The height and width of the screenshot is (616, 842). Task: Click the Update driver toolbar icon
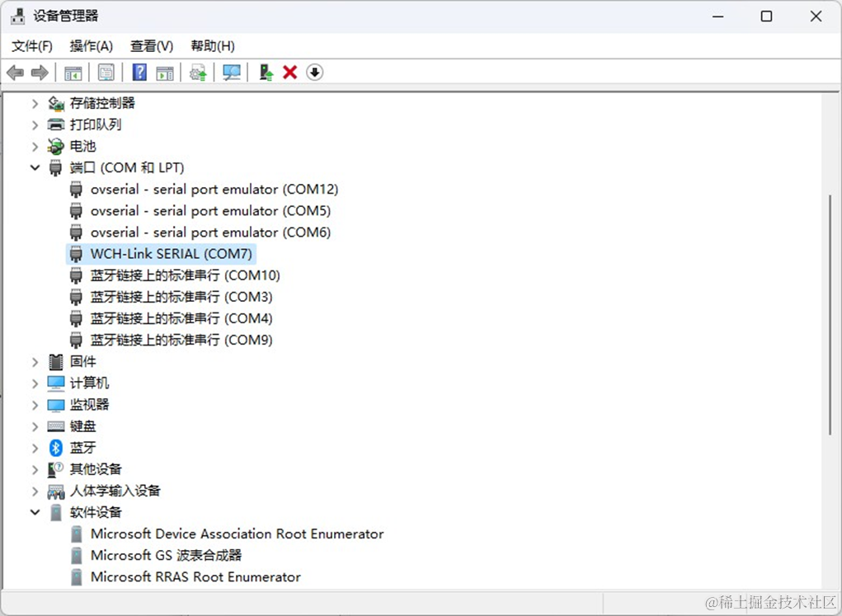pos(198,73)
